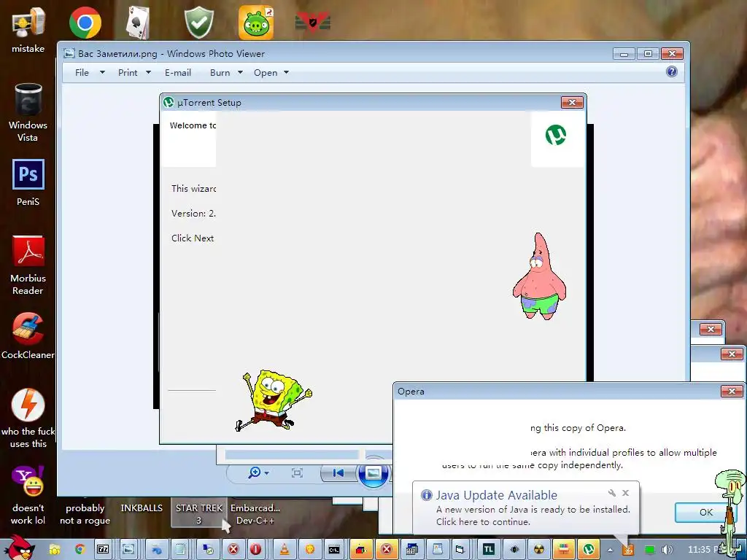Open the Adobe icon labeled Morbius Reader
The width and height of the screenshot is (747, 560).
(x=28, y=265)
